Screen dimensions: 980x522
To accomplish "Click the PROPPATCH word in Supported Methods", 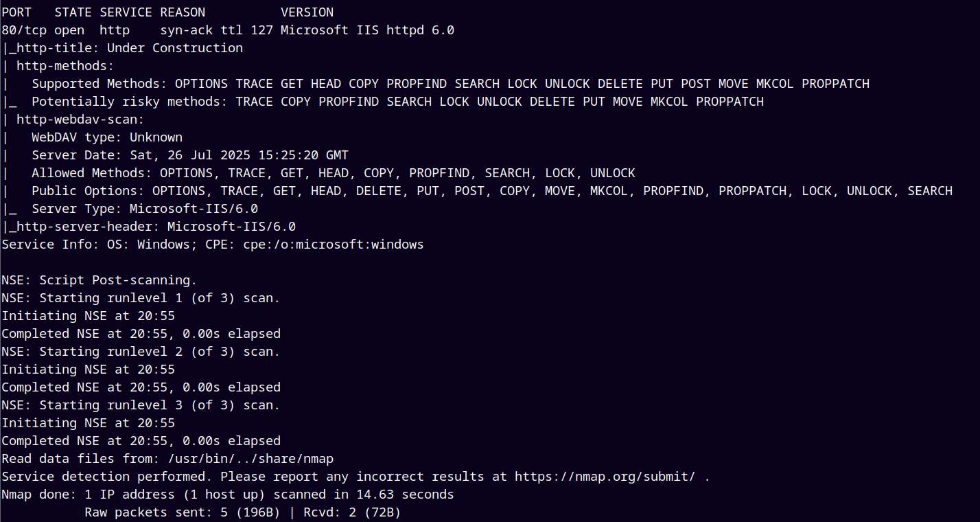I will tap(835, 84).
